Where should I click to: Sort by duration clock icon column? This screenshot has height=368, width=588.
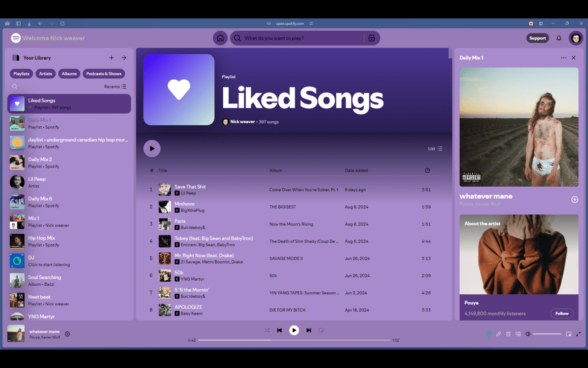point(427,170)
